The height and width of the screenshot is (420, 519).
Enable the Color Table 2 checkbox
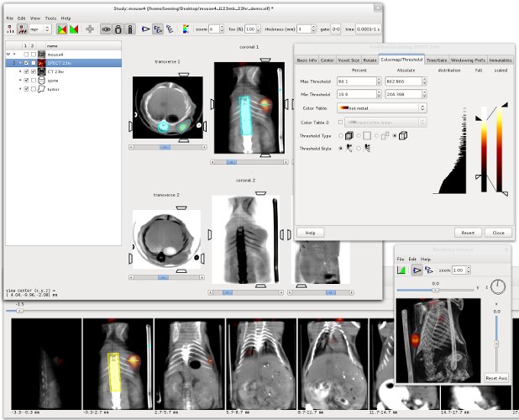(340, 123)
